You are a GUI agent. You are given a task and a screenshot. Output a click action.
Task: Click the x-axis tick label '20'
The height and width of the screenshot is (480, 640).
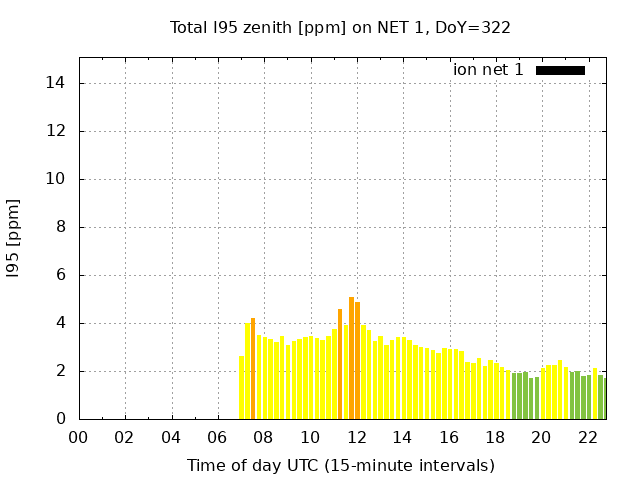click(x=541, y=437)
